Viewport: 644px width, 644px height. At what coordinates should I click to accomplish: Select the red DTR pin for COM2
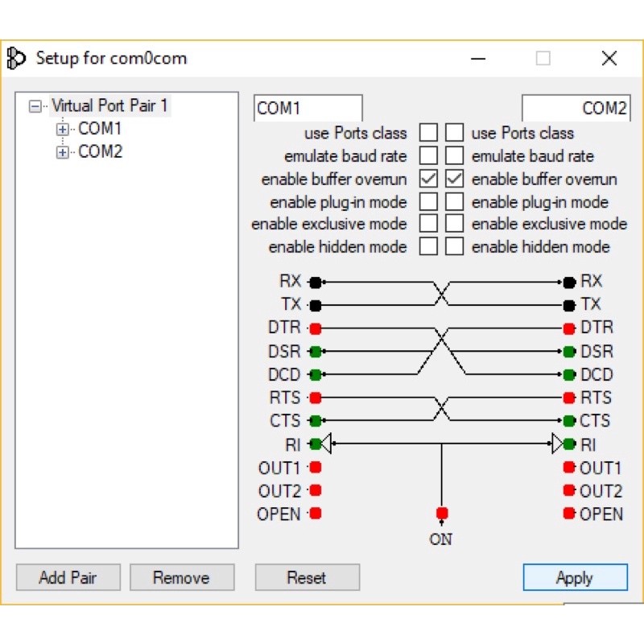pyautogui.click(x=569, y=328)
